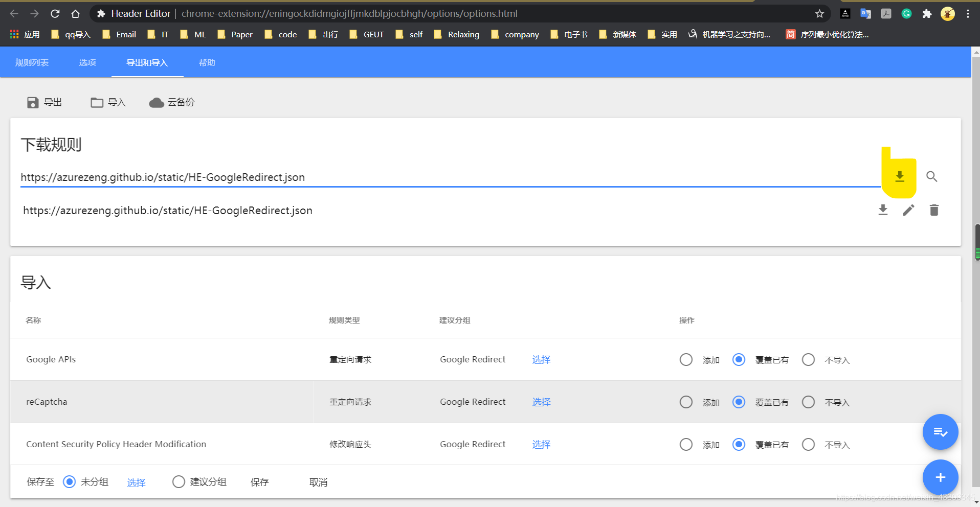Click the download icon on the saved URL row
The height and width of the screenshot is (507, 980).
tap(882, 210)
